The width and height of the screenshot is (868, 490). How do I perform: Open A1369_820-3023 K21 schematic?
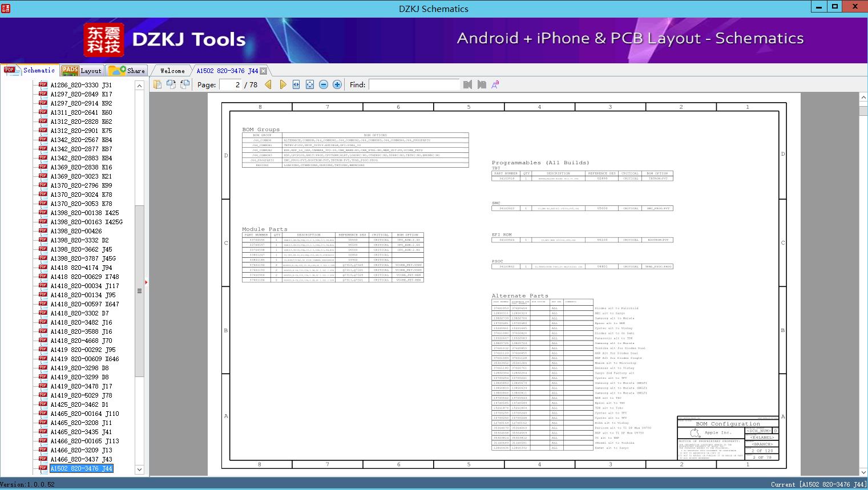click(x=81, y=176)
